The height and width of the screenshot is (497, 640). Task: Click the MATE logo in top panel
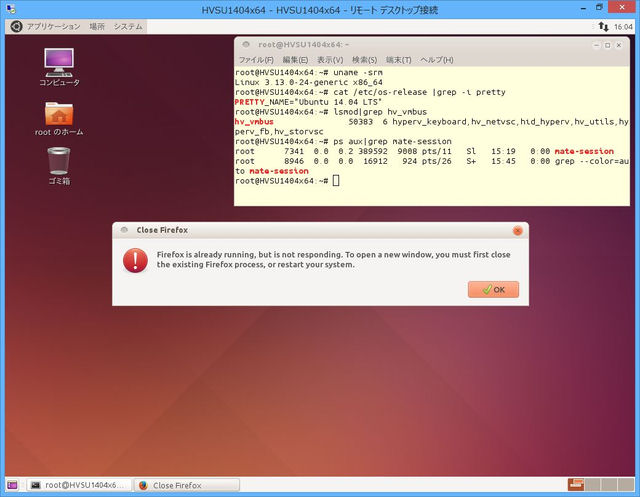(x=16, y=27)
